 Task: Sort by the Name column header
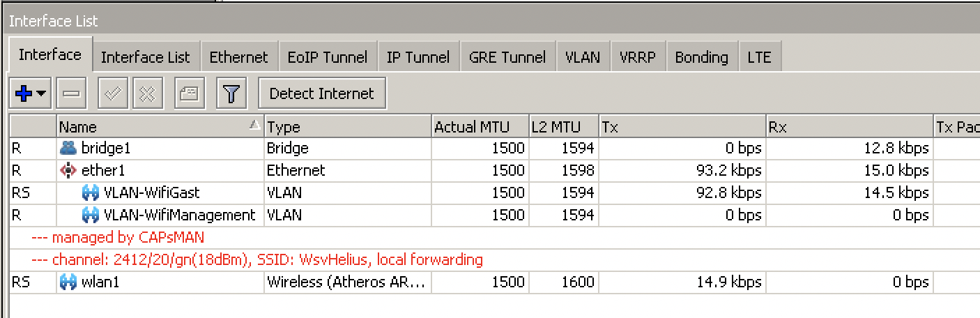coord(160,127)
